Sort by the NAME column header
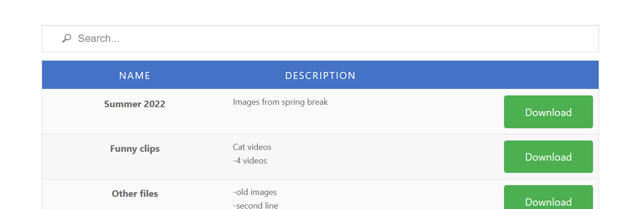This screenshot has height=209, width=644. [x=135, y=76]
